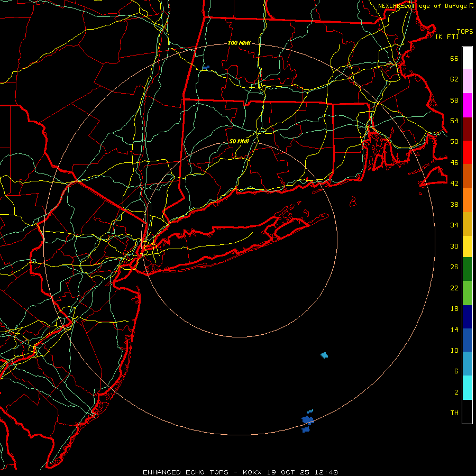
Task: Choose the yellow legend swatch
Action: [x=467, y=246]
